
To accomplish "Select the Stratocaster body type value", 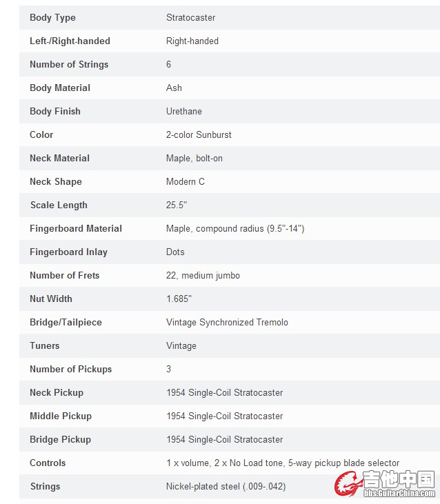I will click(190, 17).
